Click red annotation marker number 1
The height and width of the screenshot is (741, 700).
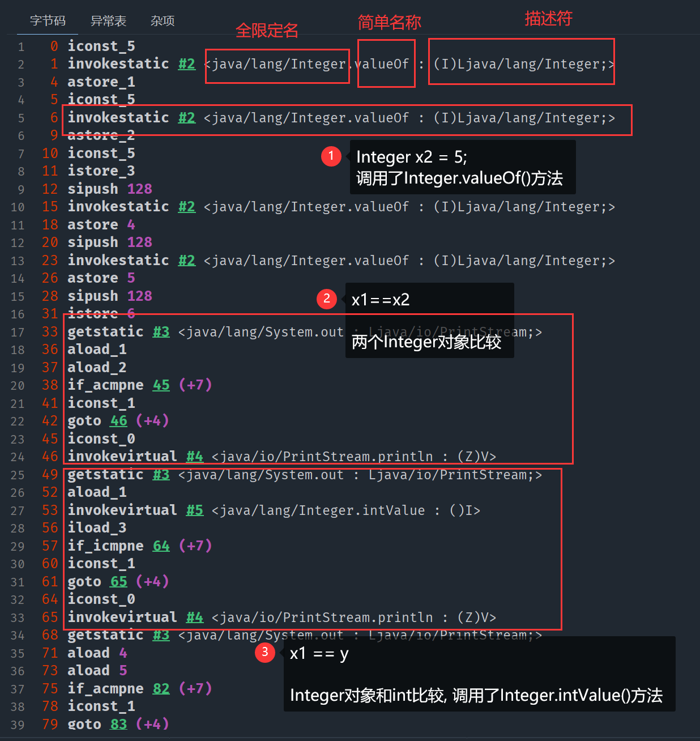331,156
